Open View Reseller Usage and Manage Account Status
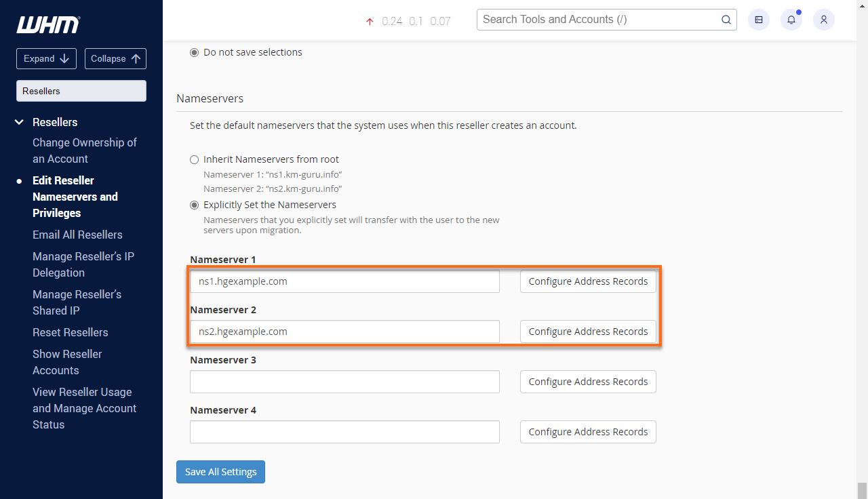This screenshot has width=868, height=499. click(x=84, y=408)
